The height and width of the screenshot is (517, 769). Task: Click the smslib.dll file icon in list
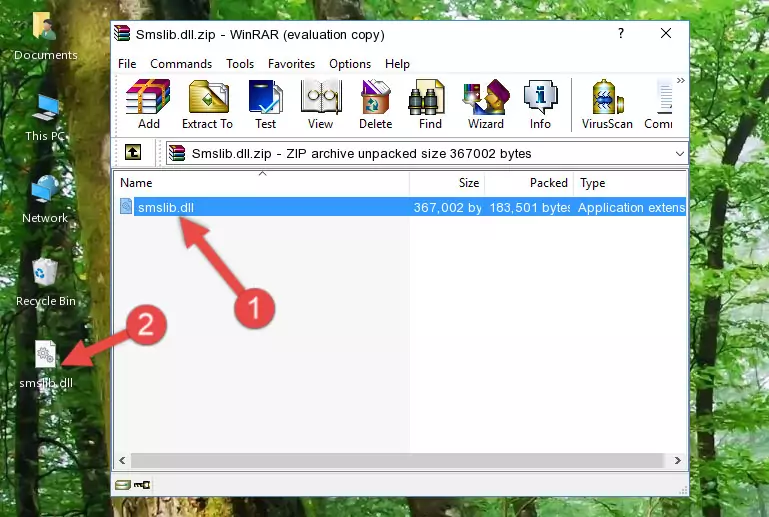click(126, 207)
